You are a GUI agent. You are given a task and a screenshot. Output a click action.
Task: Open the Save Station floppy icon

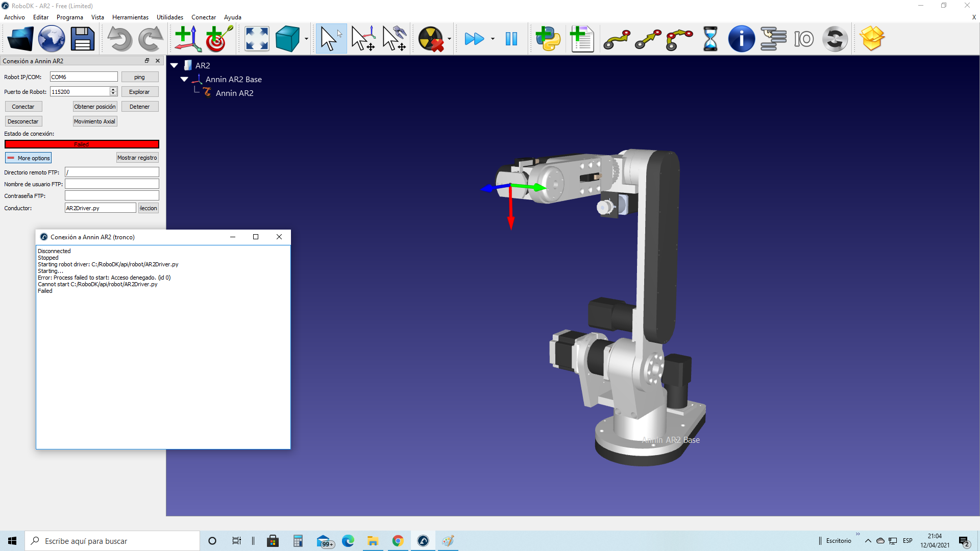click(83, 39)
